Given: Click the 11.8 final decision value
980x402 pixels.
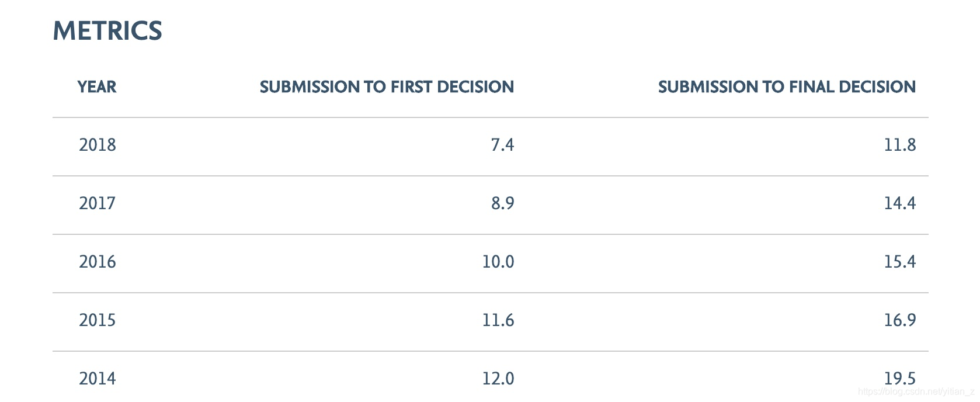Looking at the screenshot, I should pyautogui.click(x=900, y=145).
